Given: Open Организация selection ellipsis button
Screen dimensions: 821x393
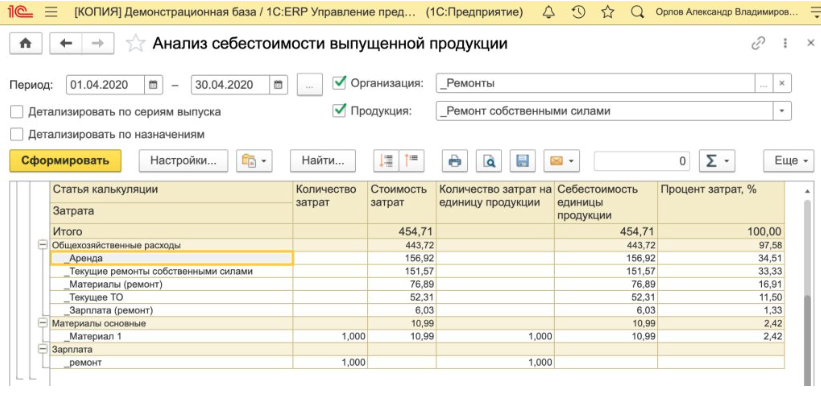Looking at the screenshot, I should (x=764, y=83).
